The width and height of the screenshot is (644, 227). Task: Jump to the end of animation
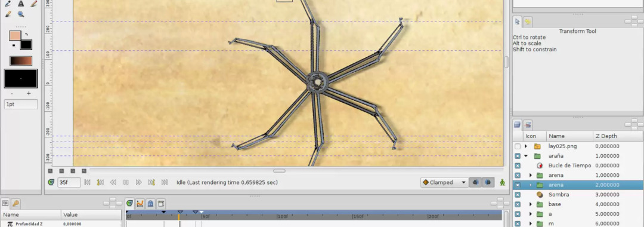[165, 182]
